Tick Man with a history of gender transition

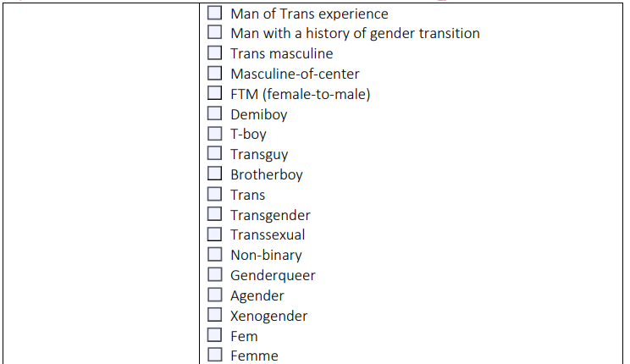click(214, 32)
